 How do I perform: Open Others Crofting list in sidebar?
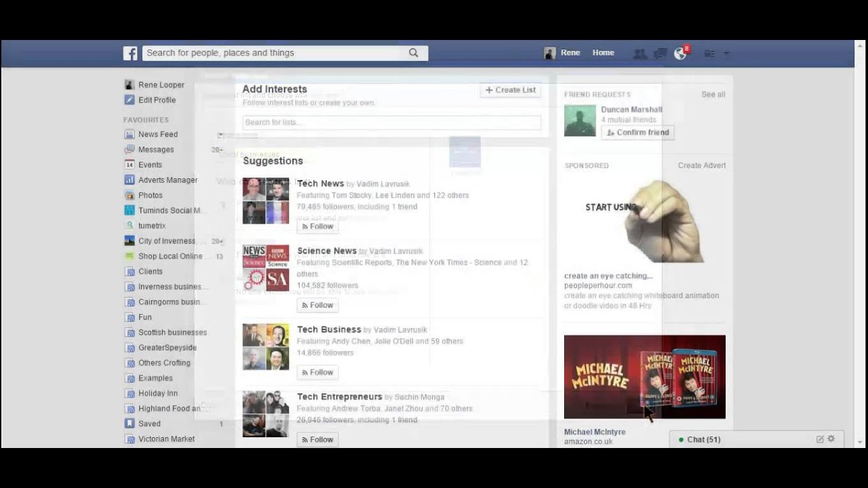tap(164, 363)
